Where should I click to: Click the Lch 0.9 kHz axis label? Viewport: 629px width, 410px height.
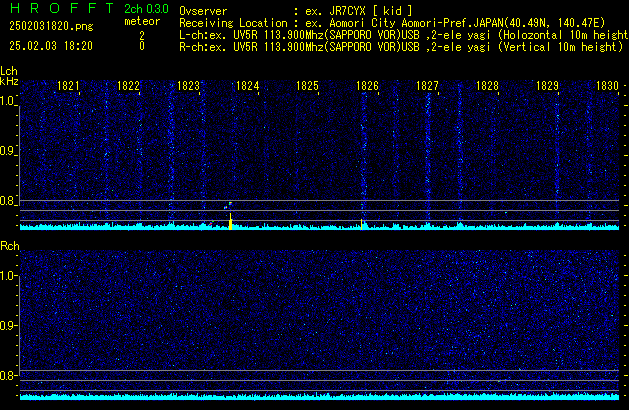click(7, 151)
